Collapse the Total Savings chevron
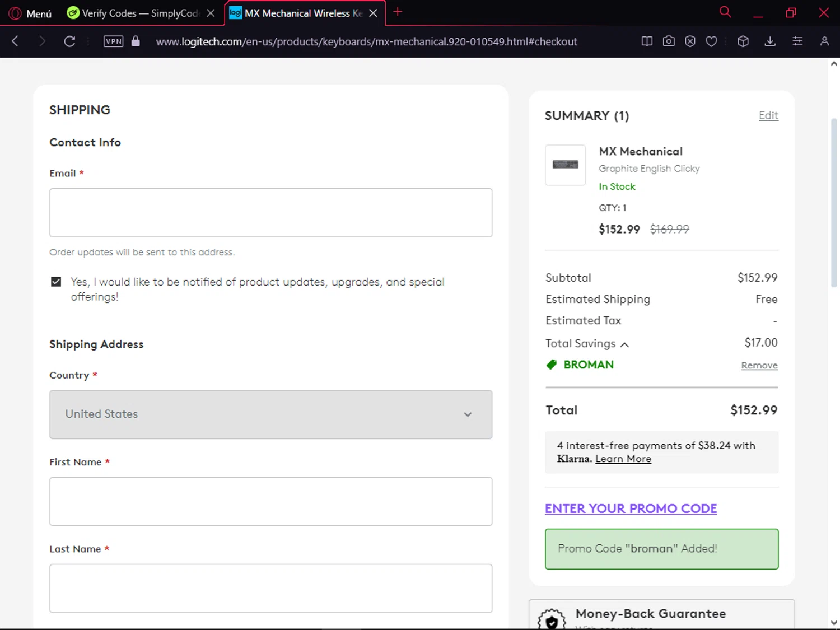The height and width of the screenshot is (630, 840). (x=624, y=344)
